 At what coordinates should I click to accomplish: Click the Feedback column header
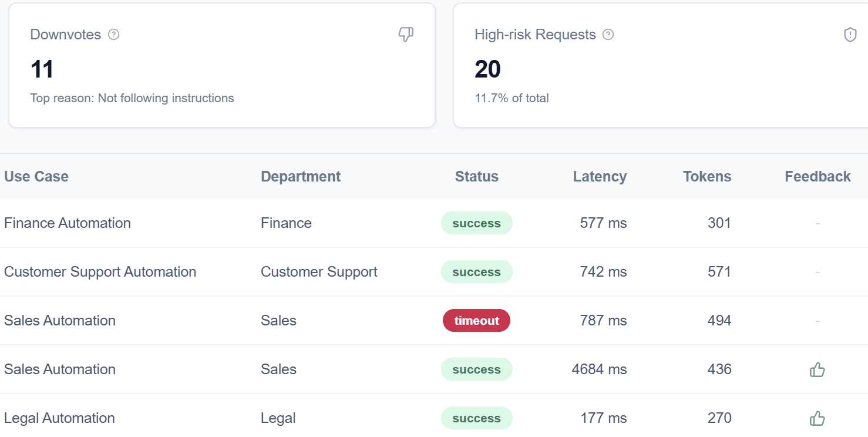817,176
